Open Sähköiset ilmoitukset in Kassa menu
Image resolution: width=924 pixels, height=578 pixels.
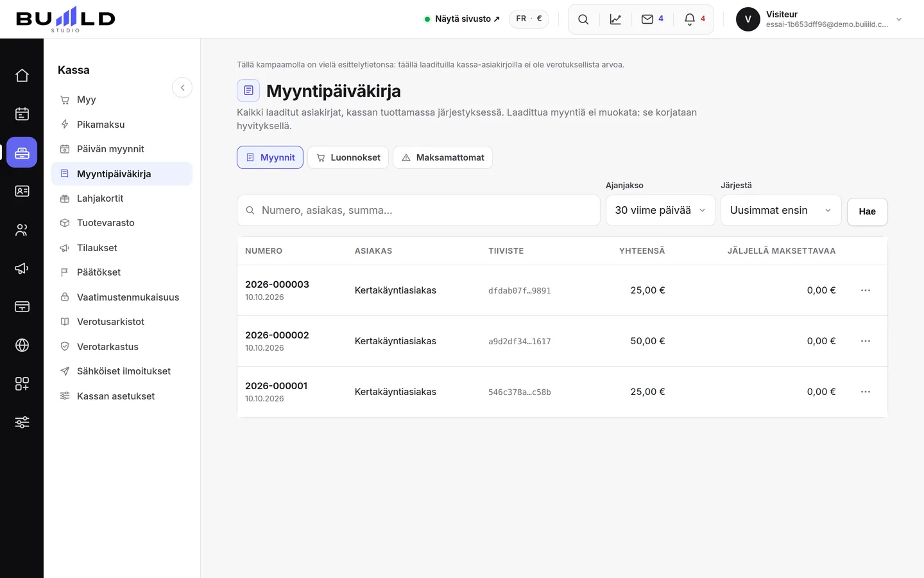tap(122, 371)
